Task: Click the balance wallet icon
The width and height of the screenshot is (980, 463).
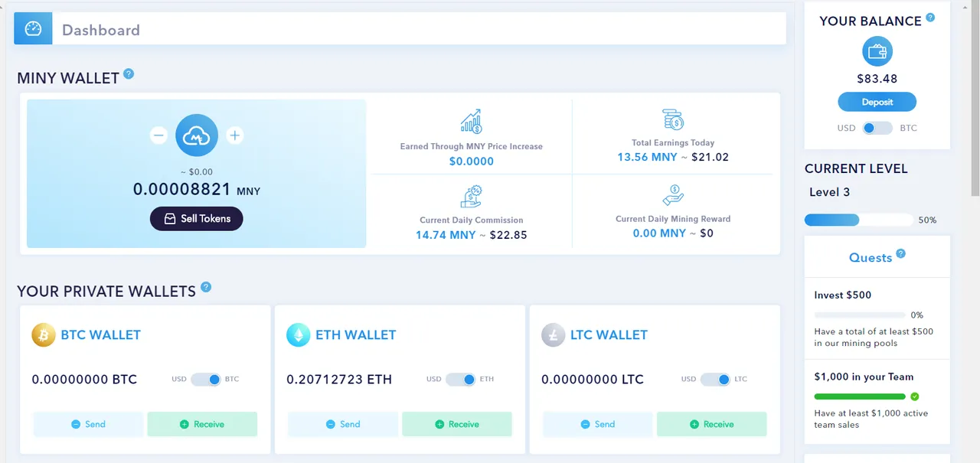Action: [877, 52]
